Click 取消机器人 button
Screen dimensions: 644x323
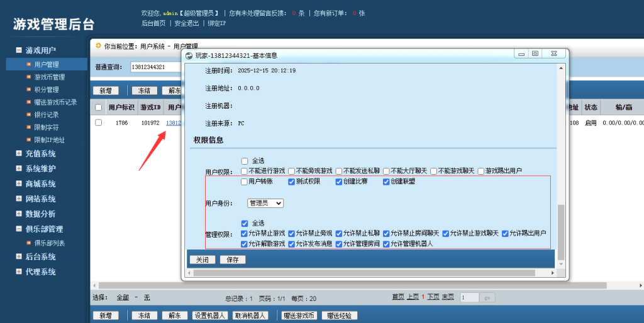click(250, 315)
